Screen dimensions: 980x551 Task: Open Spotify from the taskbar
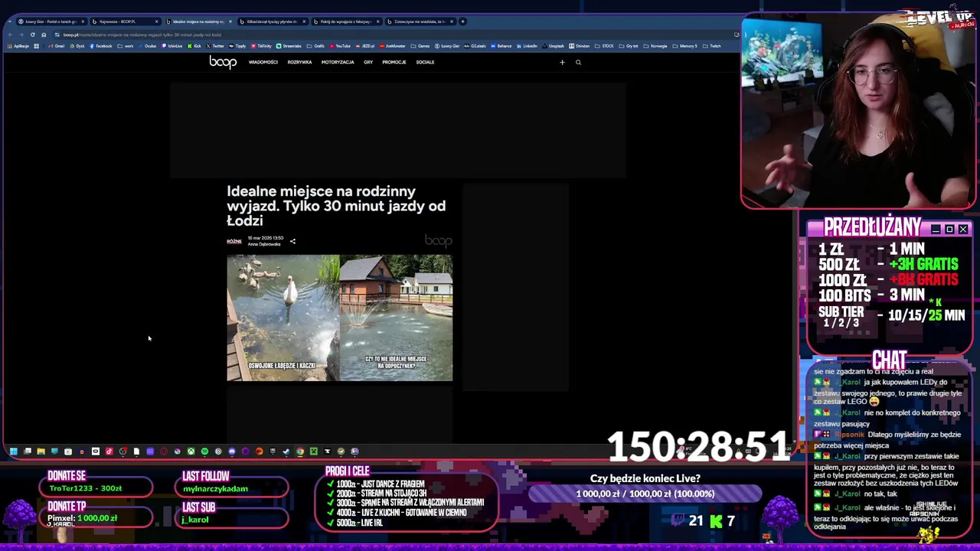point(204,452)
